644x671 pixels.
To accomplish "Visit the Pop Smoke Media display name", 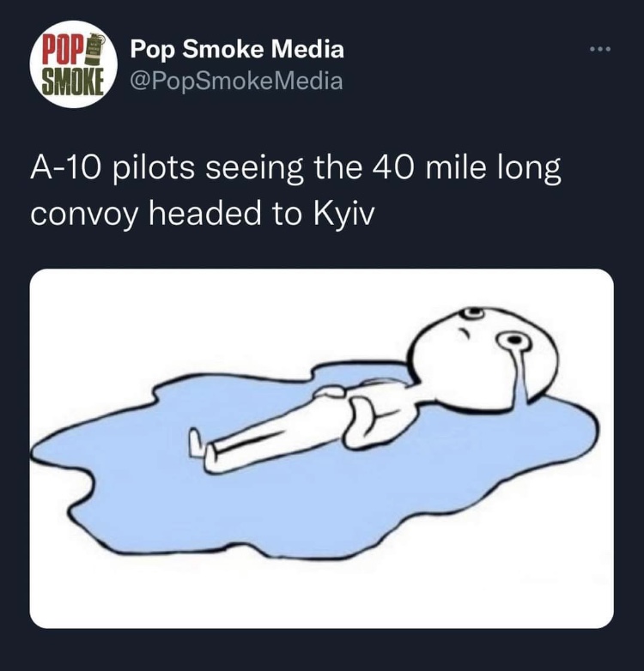I will (237, 49).
